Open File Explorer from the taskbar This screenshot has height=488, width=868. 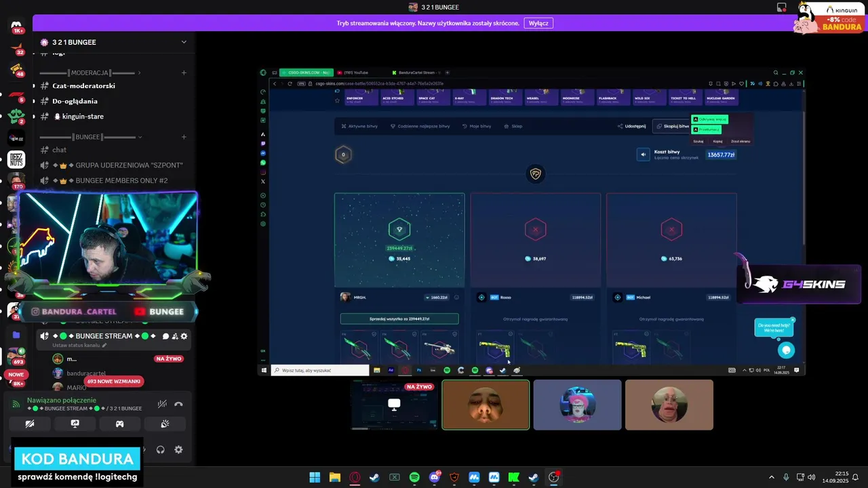pos(334,477)
